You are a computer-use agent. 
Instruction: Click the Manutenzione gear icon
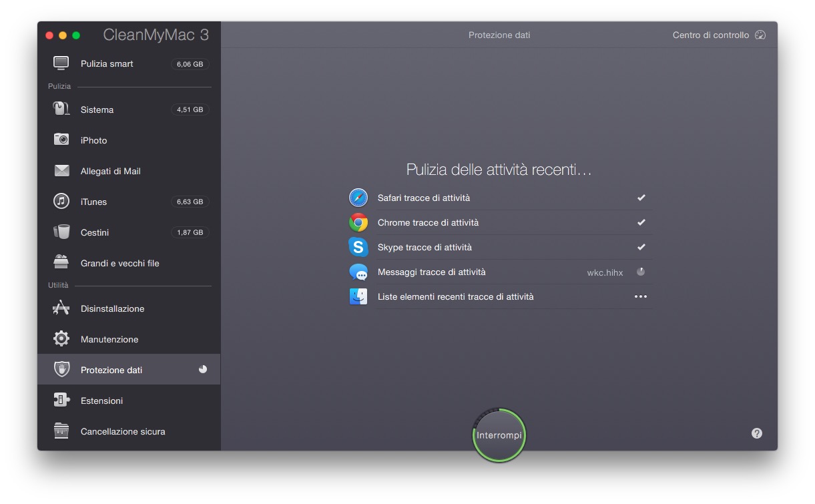(61, 338)
